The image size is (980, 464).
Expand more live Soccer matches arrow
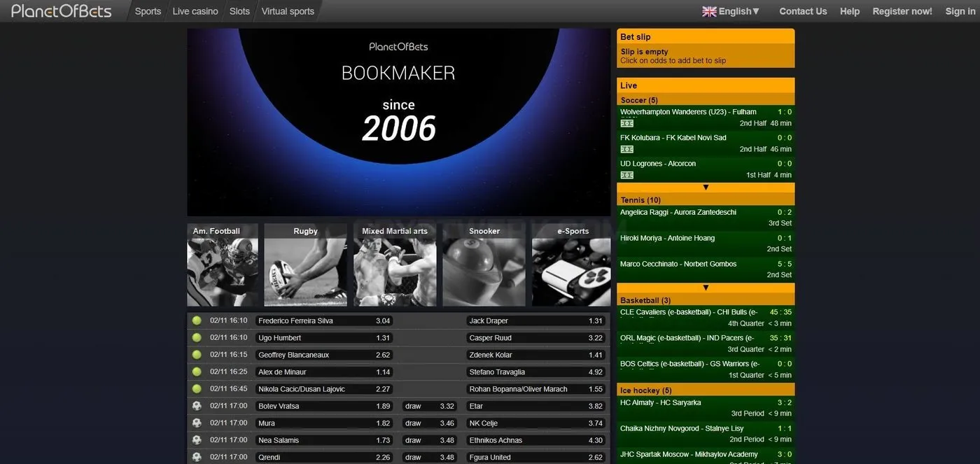coord(706,188)
